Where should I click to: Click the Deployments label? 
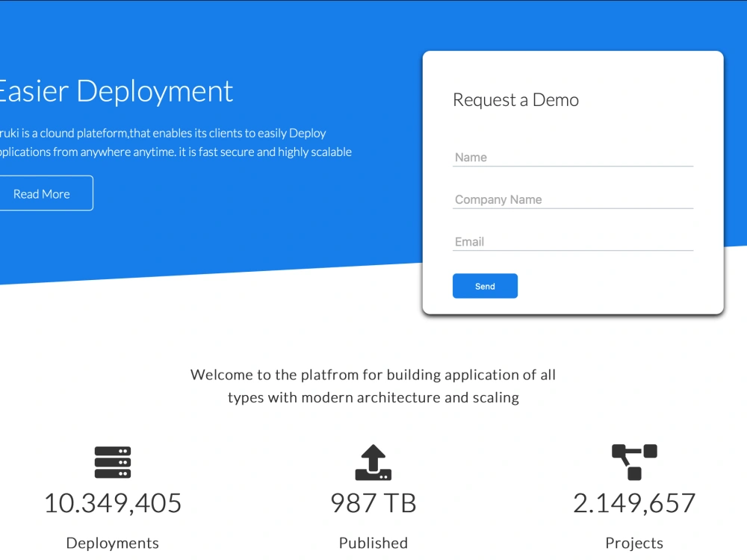coord(113,543)
